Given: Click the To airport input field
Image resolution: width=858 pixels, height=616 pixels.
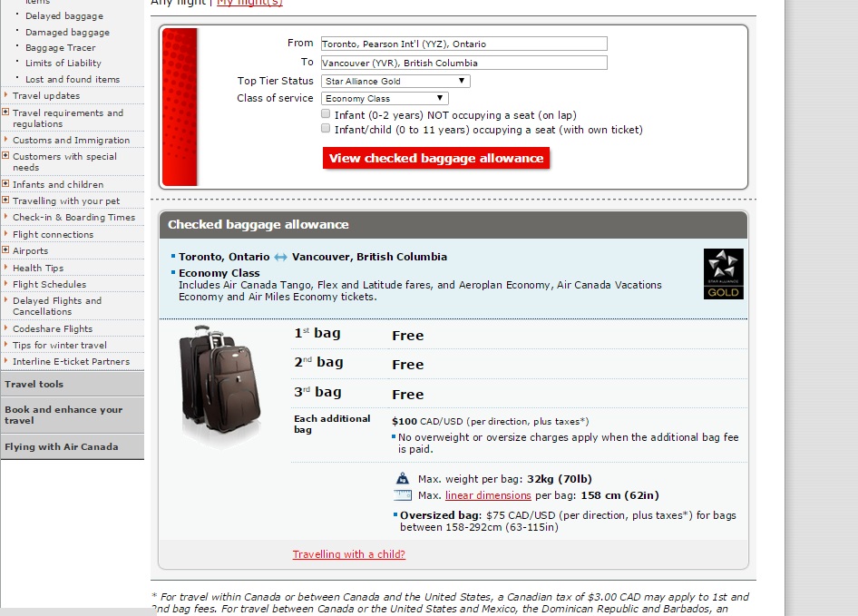Looking at the screenshot, I should (464, 63).
